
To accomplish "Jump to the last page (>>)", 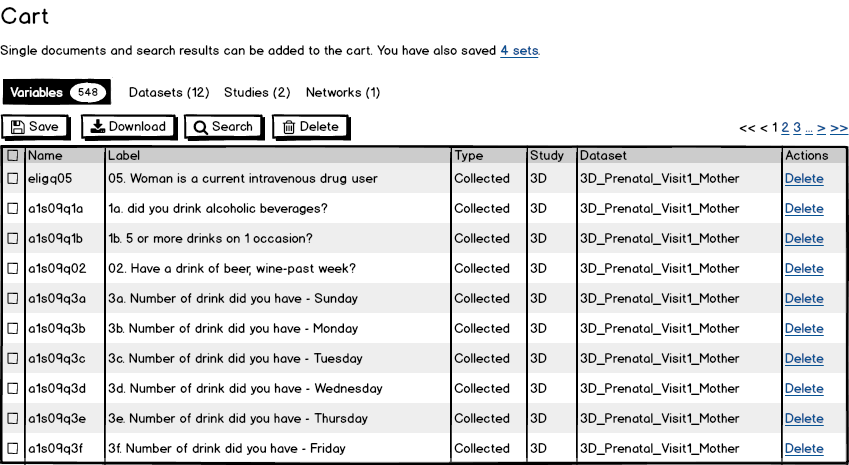I will click(838, 128).
